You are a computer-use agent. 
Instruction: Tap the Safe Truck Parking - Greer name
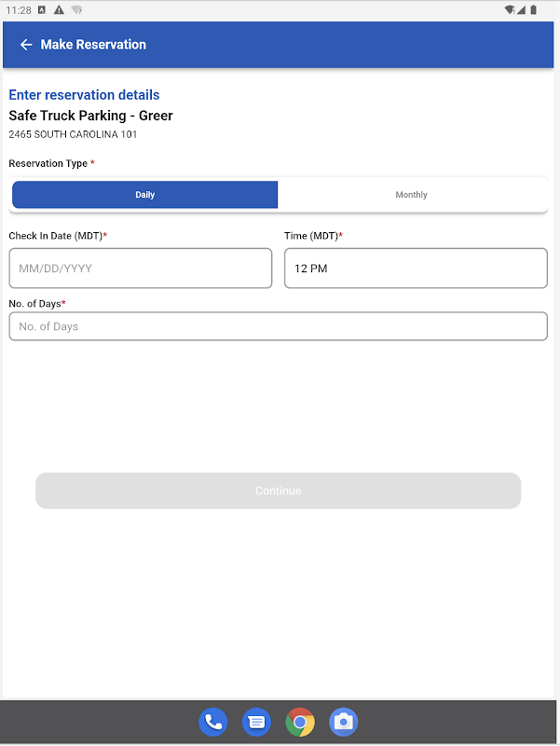90,116
